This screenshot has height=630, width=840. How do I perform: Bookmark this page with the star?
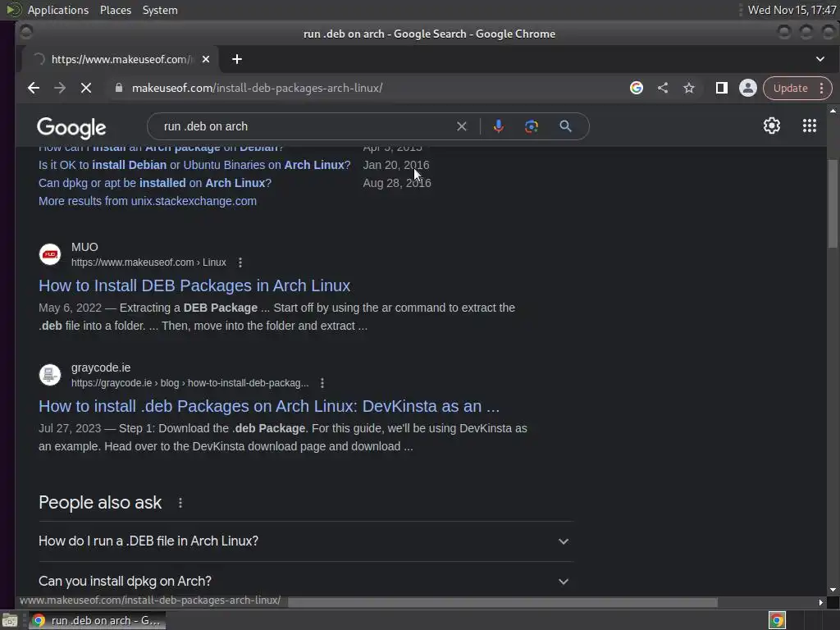689,88
